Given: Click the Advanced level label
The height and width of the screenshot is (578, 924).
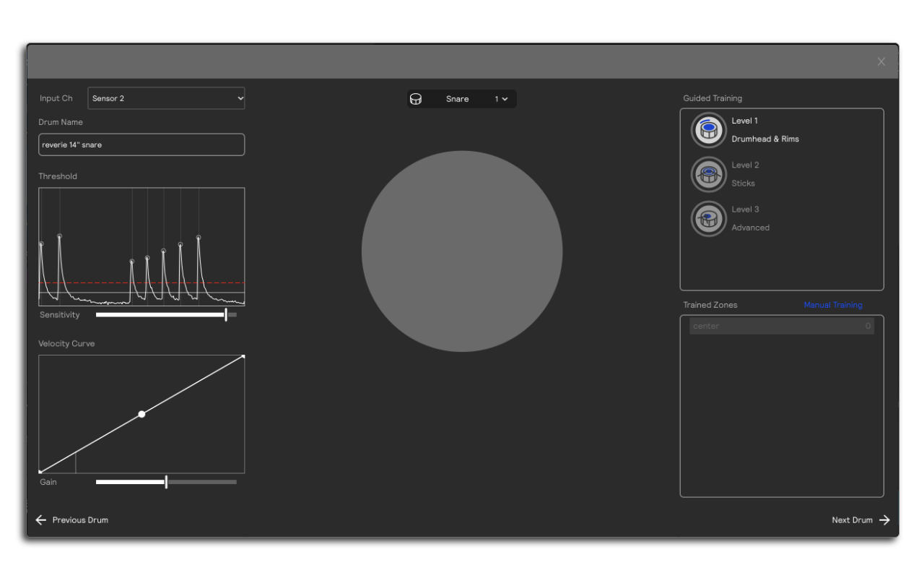Looking at the screenshot, I should (751, 228).
